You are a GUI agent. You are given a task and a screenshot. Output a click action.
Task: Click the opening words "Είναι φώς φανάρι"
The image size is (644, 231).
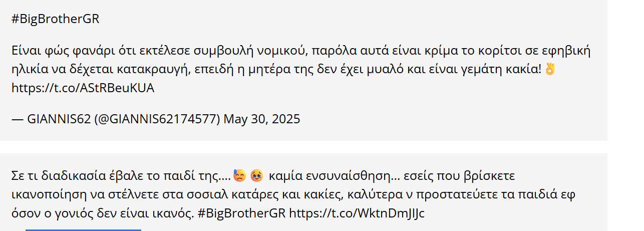54,51
